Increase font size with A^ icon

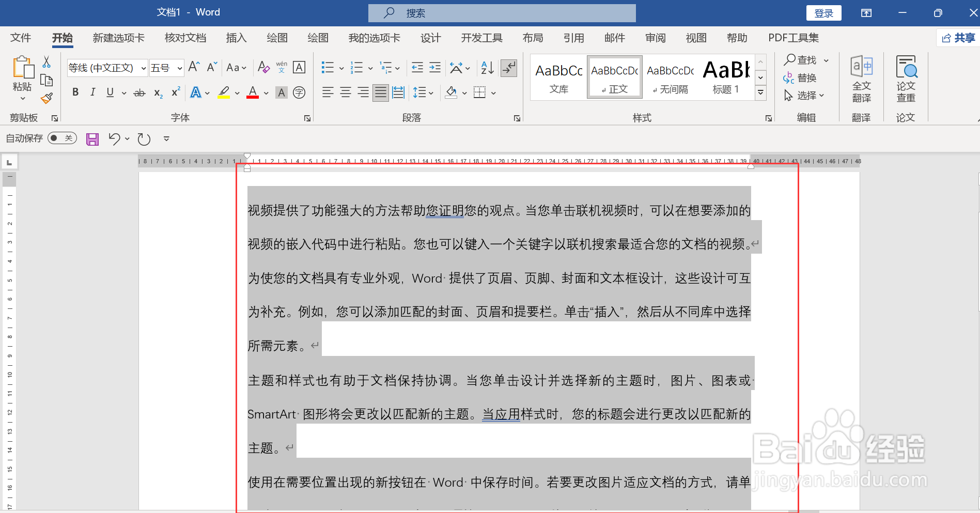pos(194,67)
